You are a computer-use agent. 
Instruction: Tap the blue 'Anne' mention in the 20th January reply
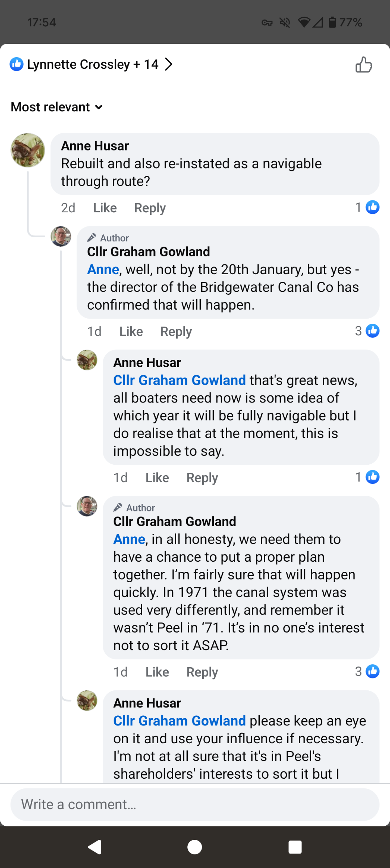[103, 269]
